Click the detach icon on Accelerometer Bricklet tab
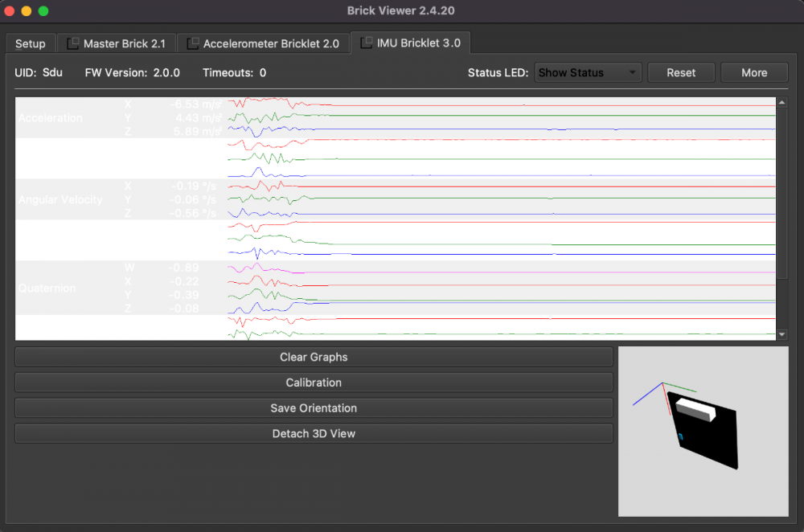Viewport: 804px width, 532px height. [193, 43]
